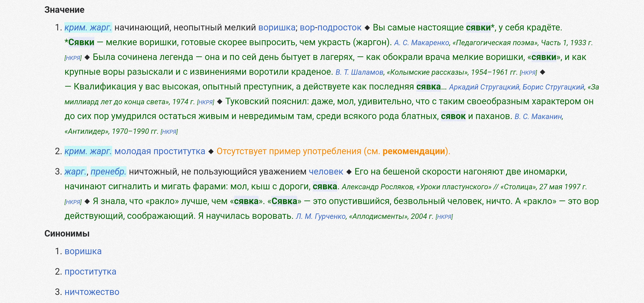This screenshot has height=303, width=644.
Task: Click НКРЯ link after Росляков citation
Action: coord(73,202)
